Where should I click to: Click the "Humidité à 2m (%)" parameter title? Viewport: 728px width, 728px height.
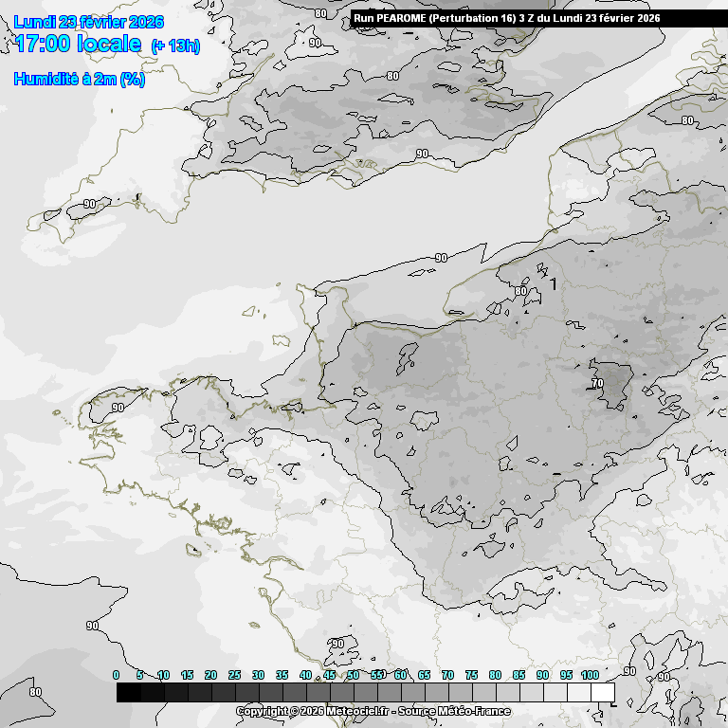(79, 80)
